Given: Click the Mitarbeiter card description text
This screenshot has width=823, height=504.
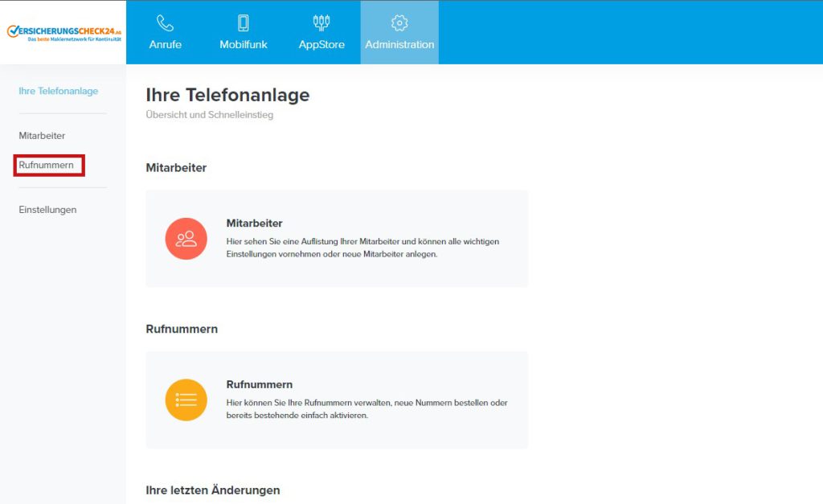Looking at the screenshot, I should pos(362,248).
